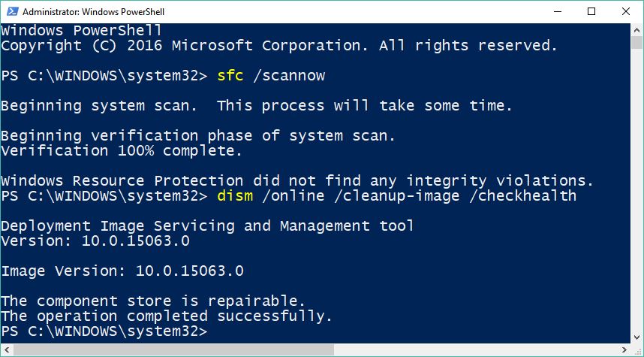Click the 'Image Version: 10.0.15063.0' line

tap(122, 271)
